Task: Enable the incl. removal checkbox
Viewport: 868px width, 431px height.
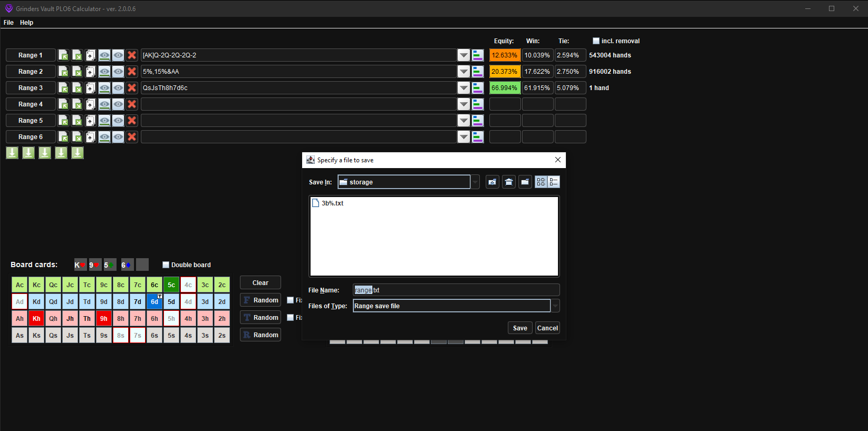Action: click(596, 41)
